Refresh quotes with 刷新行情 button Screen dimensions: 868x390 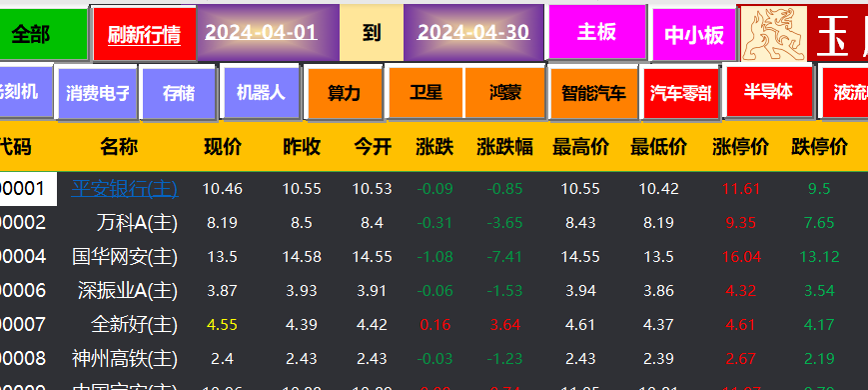pyautogui.click(x=145, y=34)
